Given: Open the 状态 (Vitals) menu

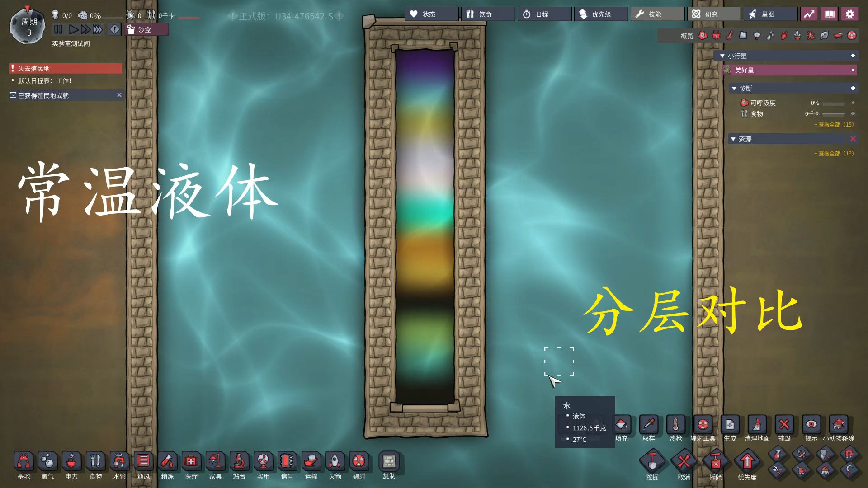Looking at the screenshot, I should point(431,14).
